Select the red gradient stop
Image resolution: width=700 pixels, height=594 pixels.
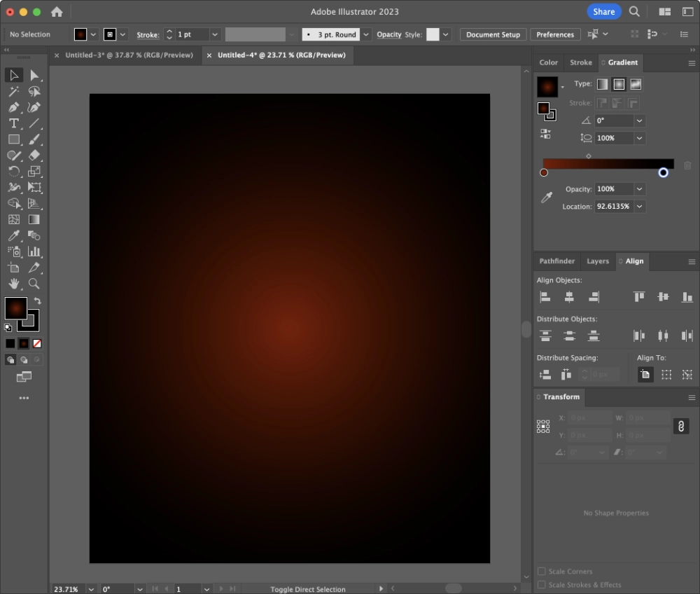coord(544,173)
